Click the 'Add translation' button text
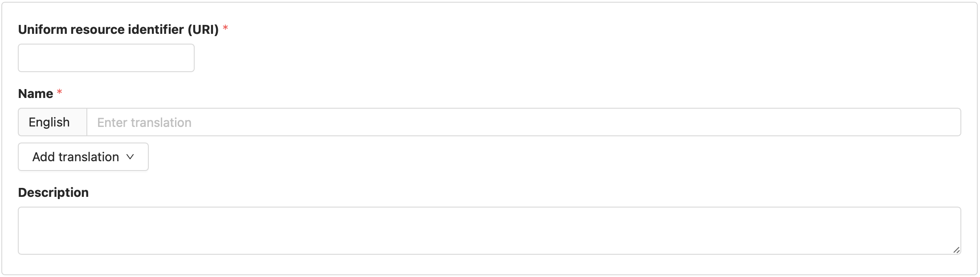 point(76,157)
